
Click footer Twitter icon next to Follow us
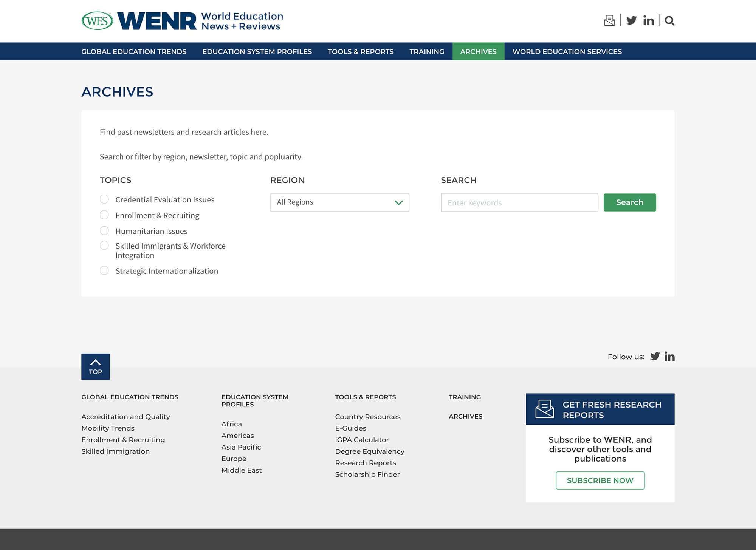tap(655, 356)
